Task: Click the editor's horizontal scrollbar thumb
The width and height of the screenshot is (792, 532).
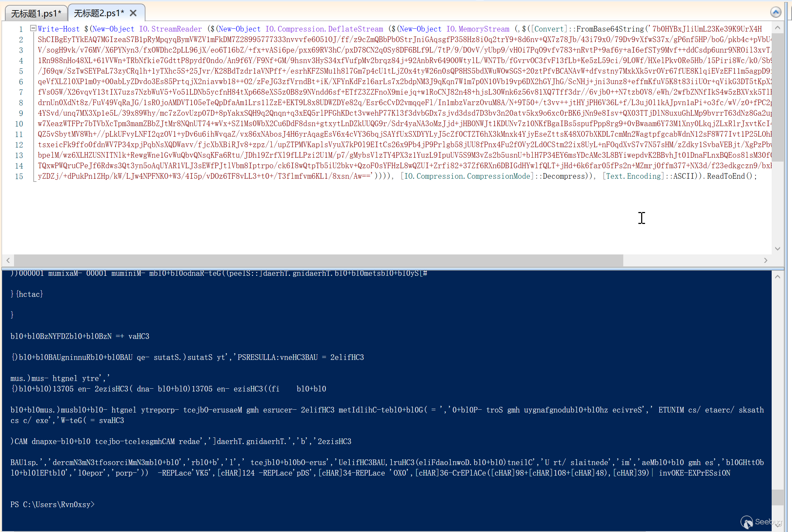Action: pos(318,260)
